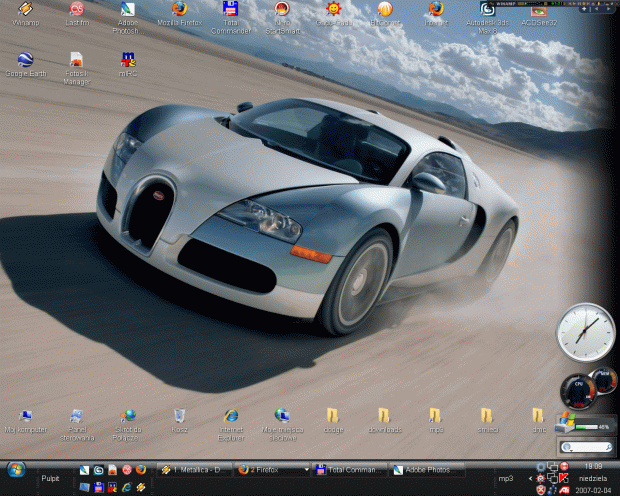This screenshot has width=620, height=496.
Task: Switch to Adobe Photoshop in the taskbar
Action: (427, 469)
